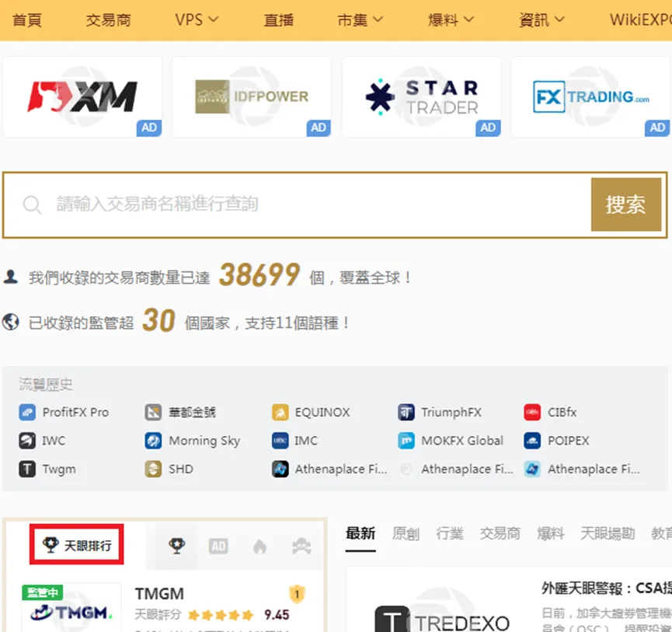Click the POIPEX logo icon
The width and height of the screenshot is (672, 632).
[532, 440]
